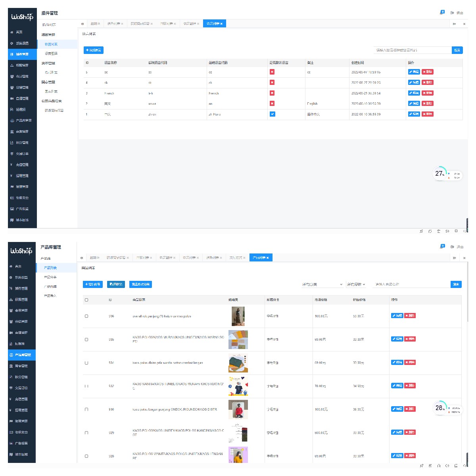Click the 27% circular progress indicator

[440, 174]
